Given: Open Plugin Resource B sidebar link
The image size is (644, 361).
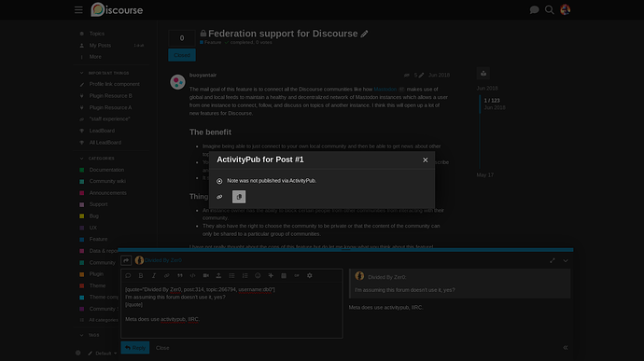Looking at the screenshot, I should click(110, 96).
